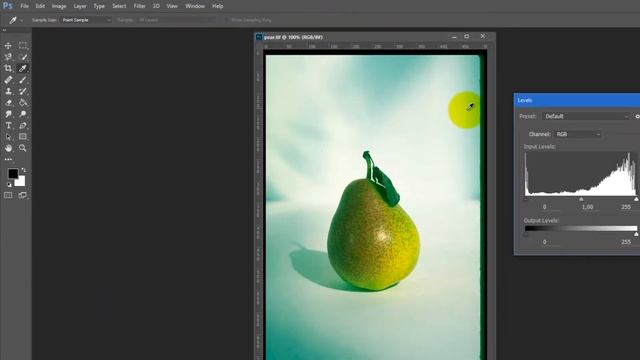Click the output levels black slider
The image size is (640, 360).
click(525, 234)
